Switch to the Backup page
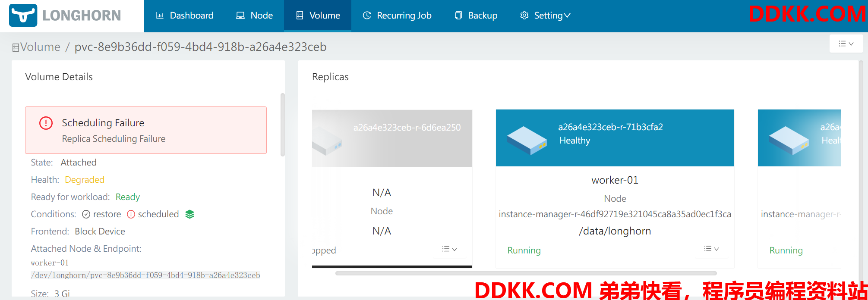Image resolution: width=868 pixels, height=300 pixels. (476, 16)
